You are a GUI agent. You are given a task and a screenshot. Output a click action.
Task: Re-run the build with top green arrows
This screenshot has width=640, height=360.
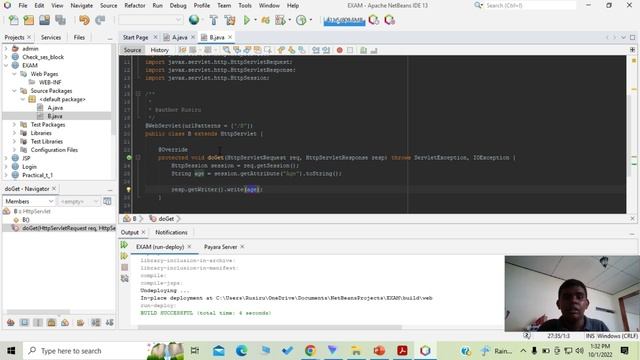click(124, 245)
